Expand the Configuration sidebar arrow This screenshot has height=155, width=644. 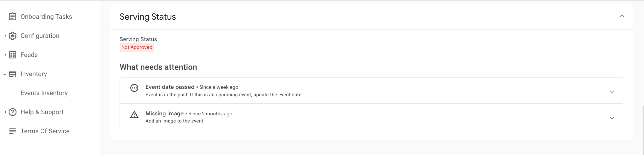(x=5, y=36)
